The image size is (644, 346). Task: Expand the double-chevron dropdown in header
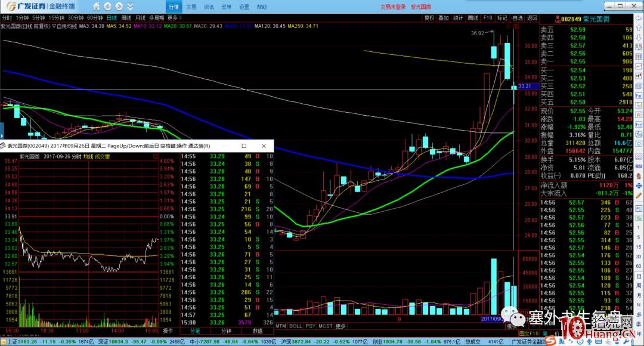coord(130,7)
